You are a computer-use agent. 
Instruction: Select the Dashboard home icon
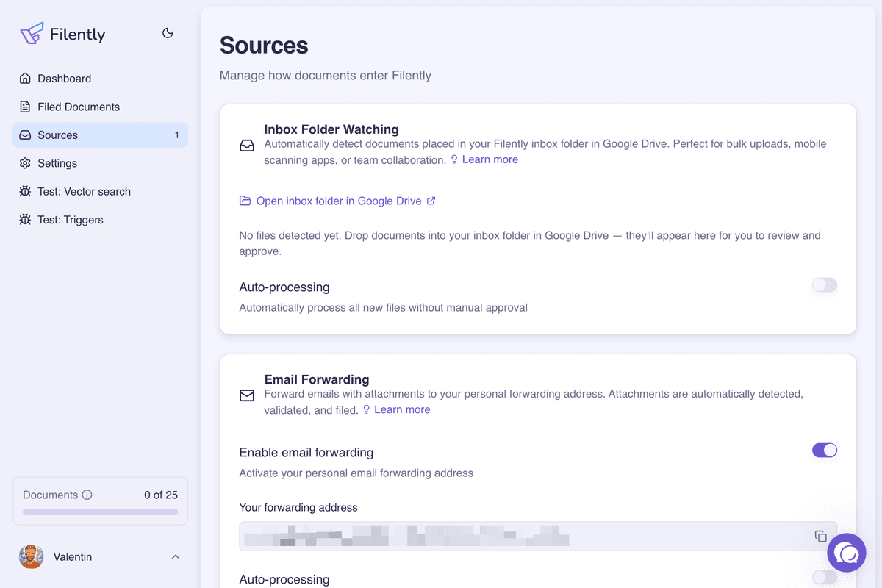click(x=24, y=78)
